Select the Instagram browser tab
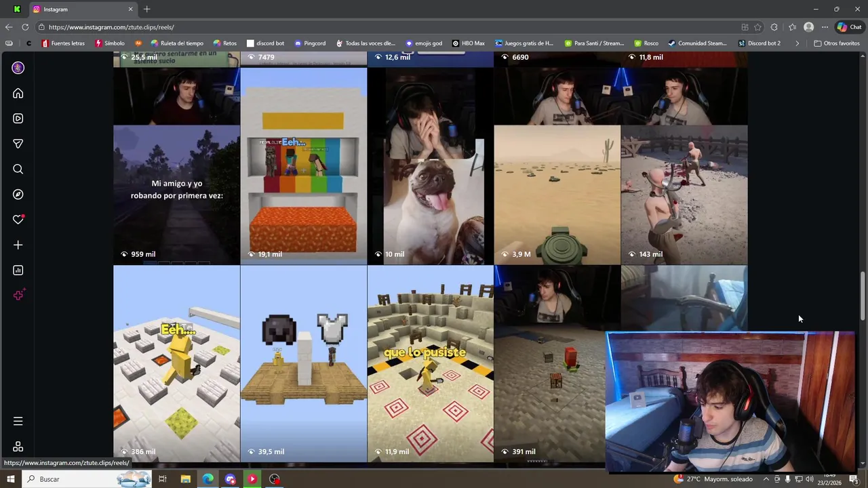The image size is (868, 488). [81, 9]
